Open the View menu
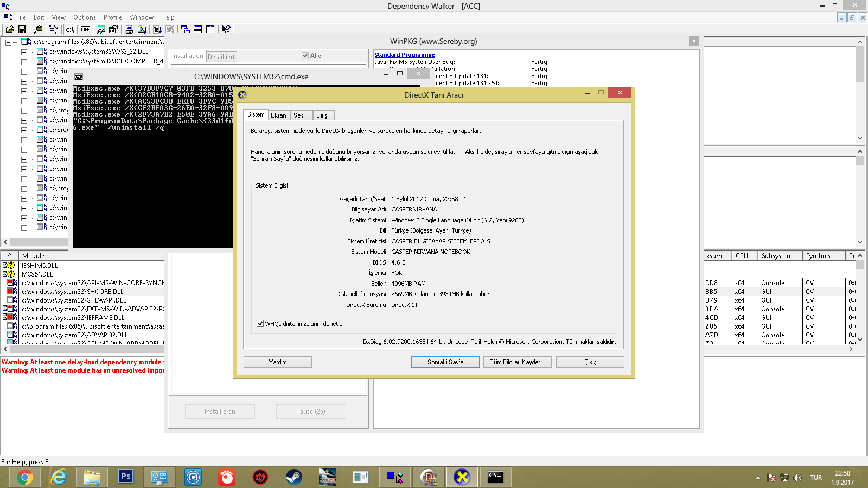The image size is (868, 488). coord(59,17)
